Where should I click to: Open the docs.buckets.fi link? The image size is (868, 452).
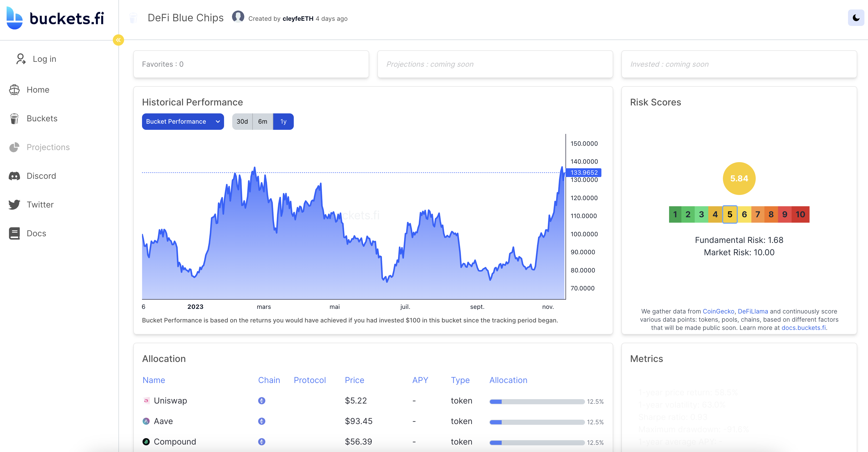click(x=803, y=328)
